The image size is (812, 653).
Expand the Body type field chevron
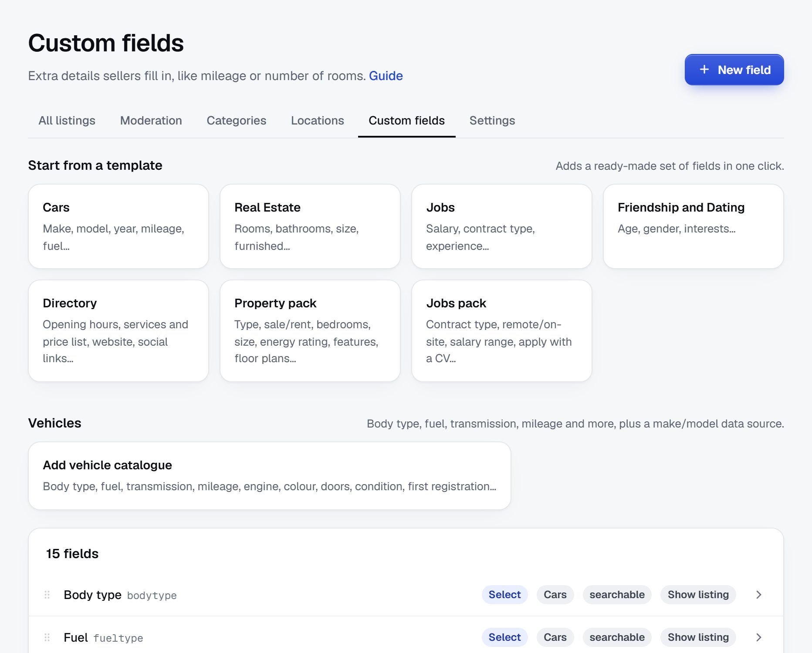(x=759, y=595)
